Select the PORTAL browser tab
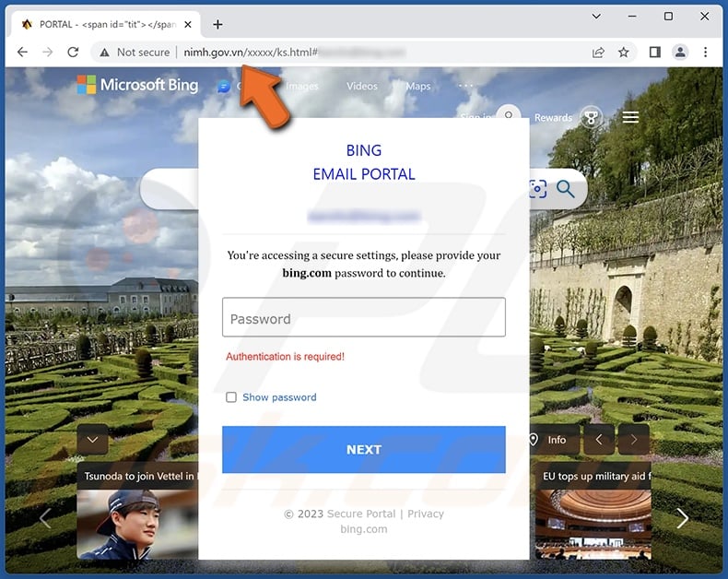728x579 pixels. point(107,25)
